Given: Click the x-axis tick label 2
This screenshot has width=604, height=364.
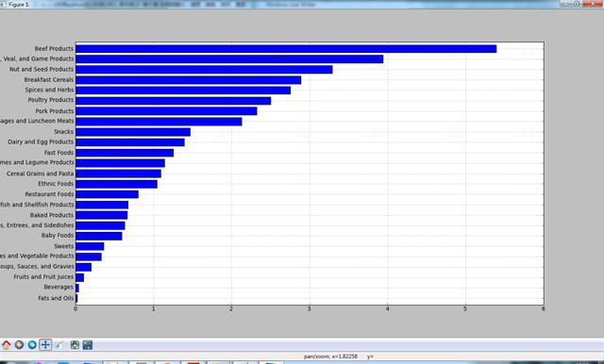Looking at the screenshot, I should [x=231, y=309].
